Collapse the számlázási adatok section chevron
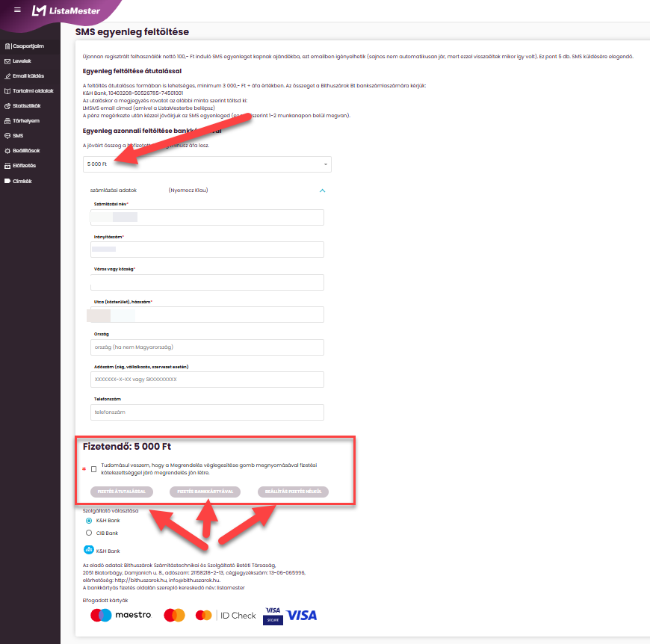650x644 pixels. (322, 191)
